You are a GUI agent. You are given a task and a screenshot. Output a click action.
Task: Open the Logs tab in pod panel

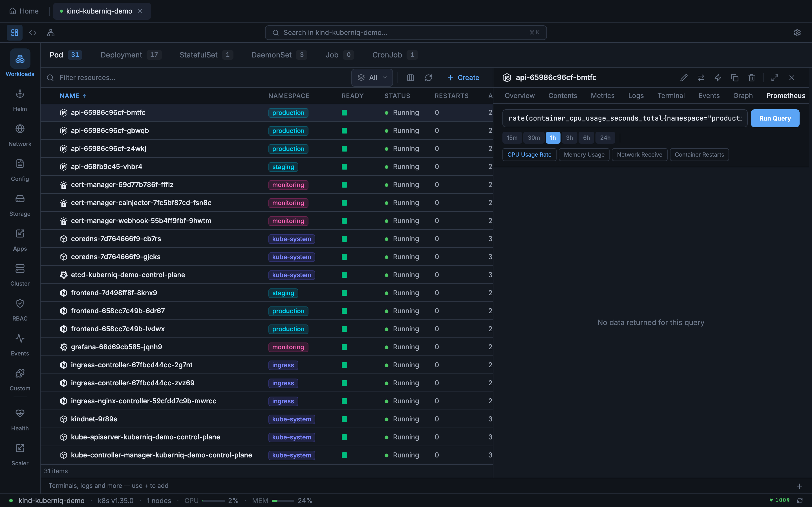point(636,95)
